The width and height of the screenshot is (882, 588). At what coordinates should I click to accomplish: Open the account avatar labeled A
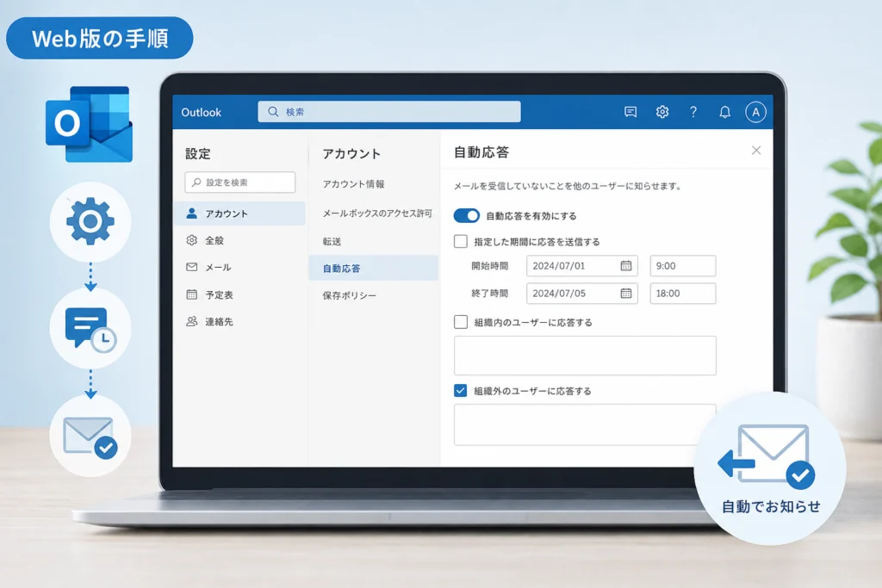tap(756, 112)
